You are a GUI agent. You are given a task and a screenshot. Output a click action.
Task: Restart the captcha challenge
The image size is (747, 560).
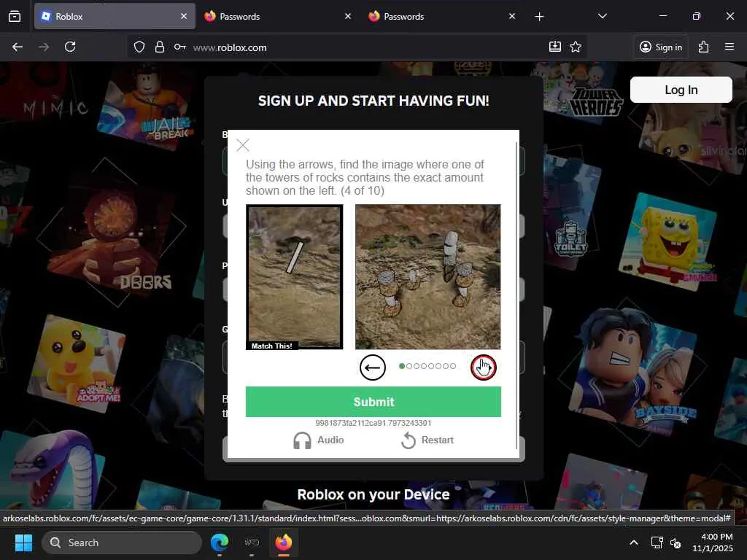pos(427,440)
